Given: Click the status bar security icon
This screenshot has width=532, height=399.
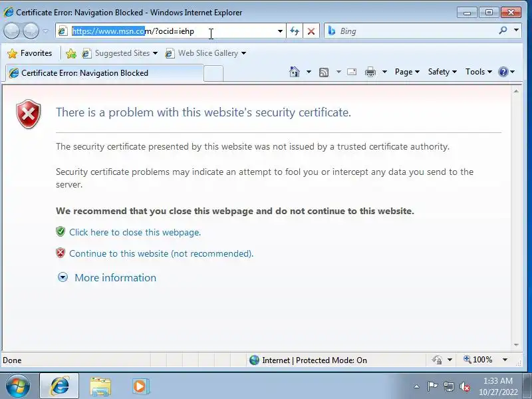Looking at the screenshot, I should (437, 360).
